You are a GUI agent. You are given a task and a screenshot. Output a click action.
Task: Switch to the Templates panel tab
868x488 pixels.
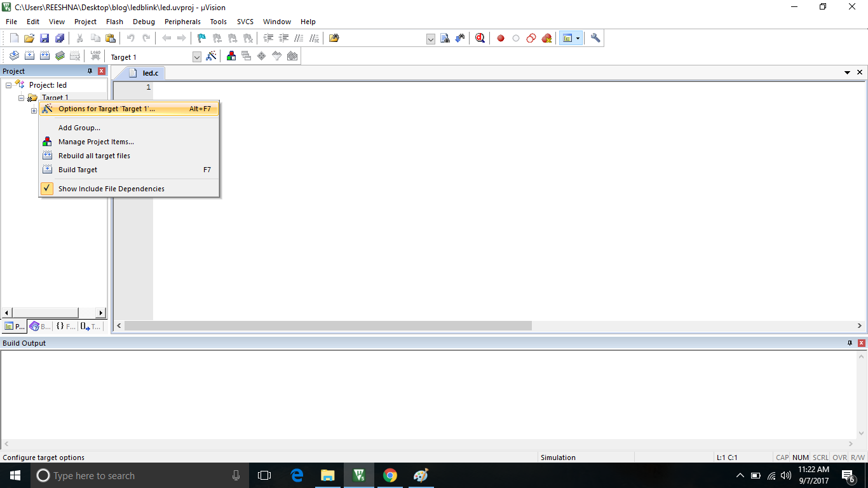90,326
